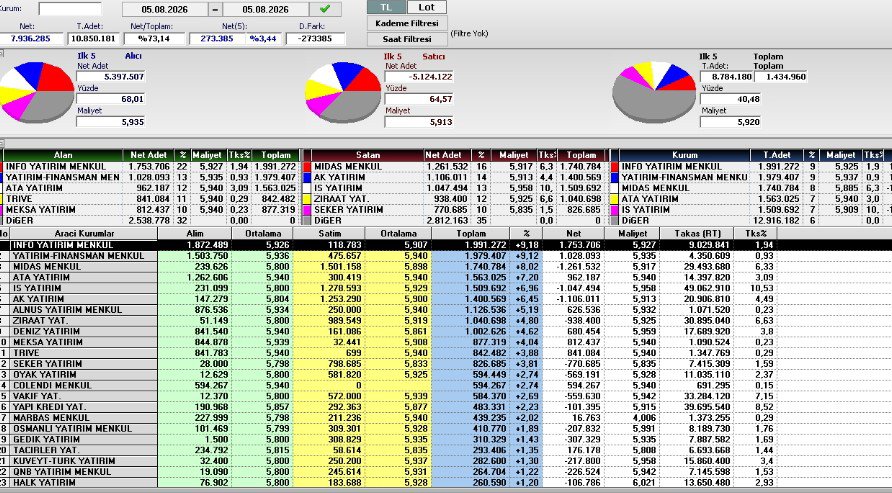The image size is (892, 493).
Task: Click blue swatch beside YATIRIM-FINANSMAN in Kurum list
Action: tap(614, 177)
